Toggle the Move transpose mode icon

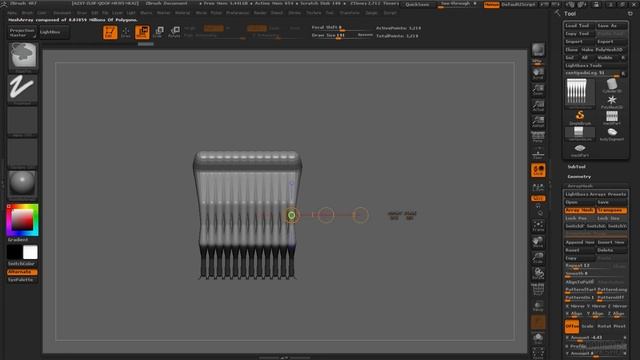[142, 32]
